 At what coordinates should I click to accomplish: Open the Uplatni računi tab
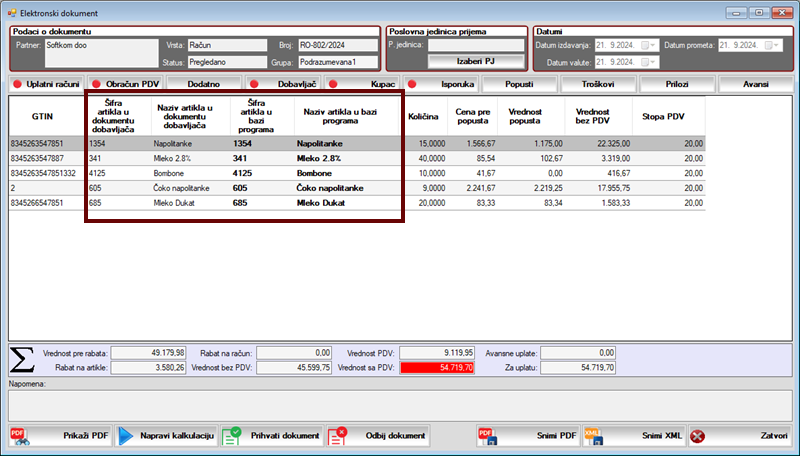(x=46, y=84)
